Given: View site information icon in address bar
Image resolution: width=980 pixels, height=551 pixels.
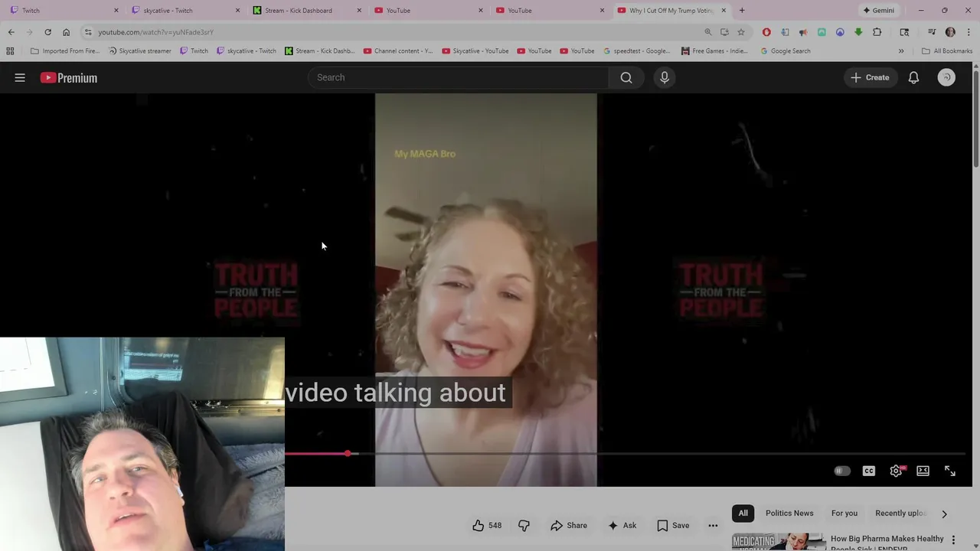Looking at the screenshot, I should click(x=88, y=32).
